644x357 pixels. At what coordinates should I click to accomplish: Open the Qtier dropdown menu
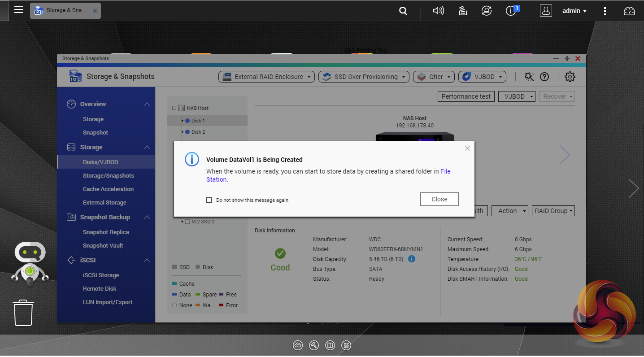pos(434,77)
